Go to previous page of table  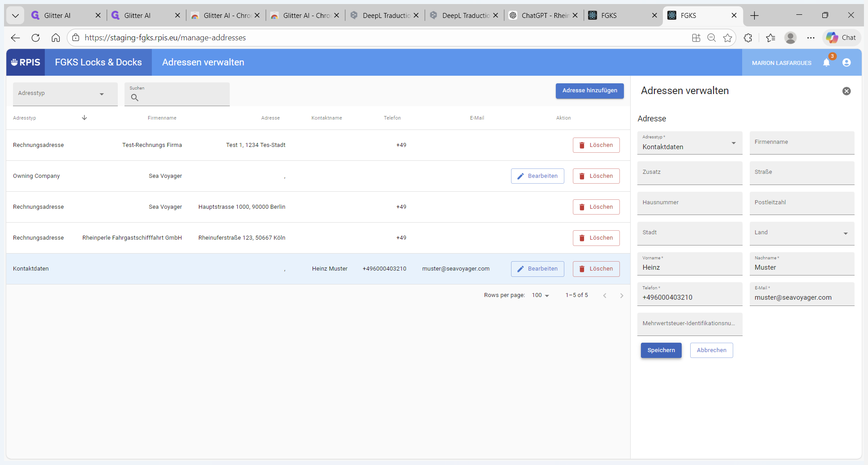pos(605,296)
